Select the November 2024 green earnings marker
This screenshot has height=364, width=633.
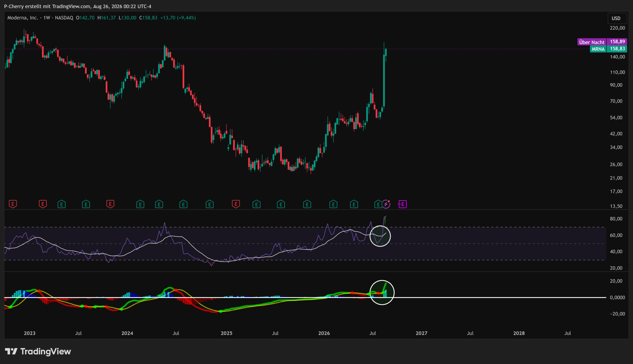(210, 204)
